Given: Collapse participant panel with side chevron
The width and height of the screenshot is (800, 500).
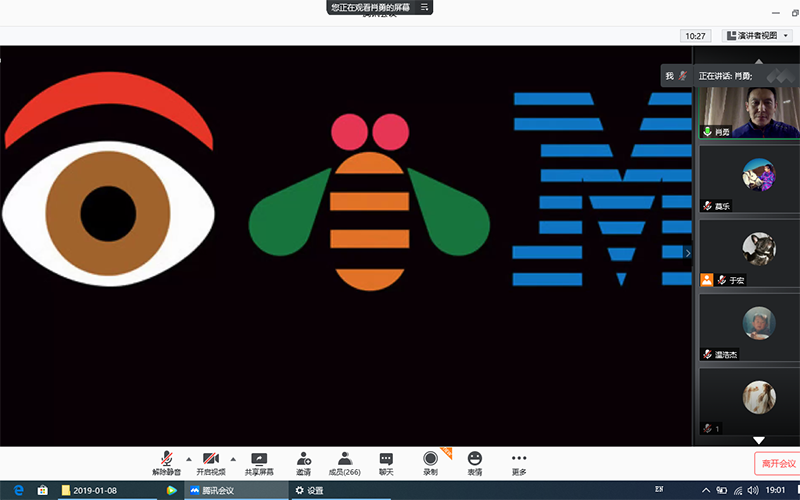Looking at the screenshot, I should pyautogui.click(x=688, y=253).
